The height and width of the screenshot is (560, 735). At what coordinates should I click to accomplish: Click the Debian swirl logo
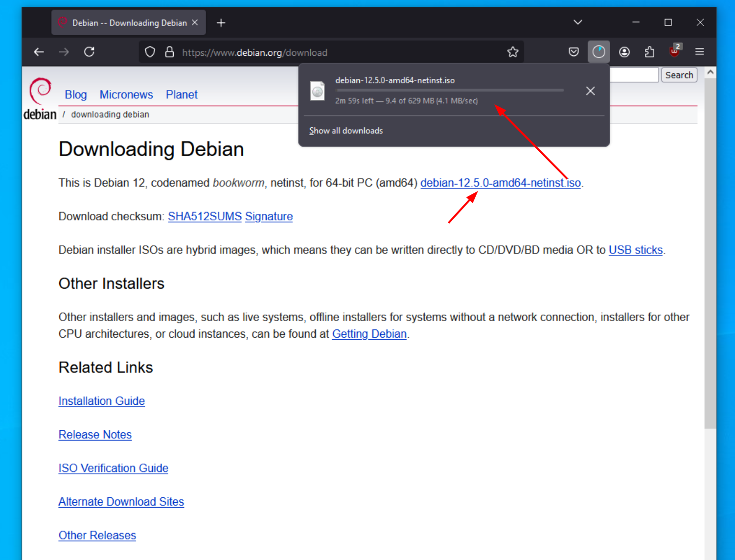point(40,91)
